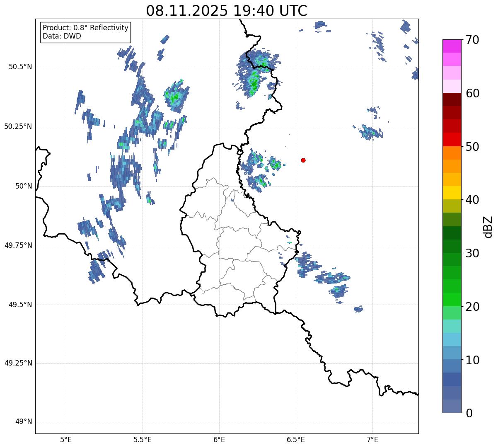The image size is (498, 448).
Task: Click the 50.25°N latitude label
Action: click(x=18, y=126)
